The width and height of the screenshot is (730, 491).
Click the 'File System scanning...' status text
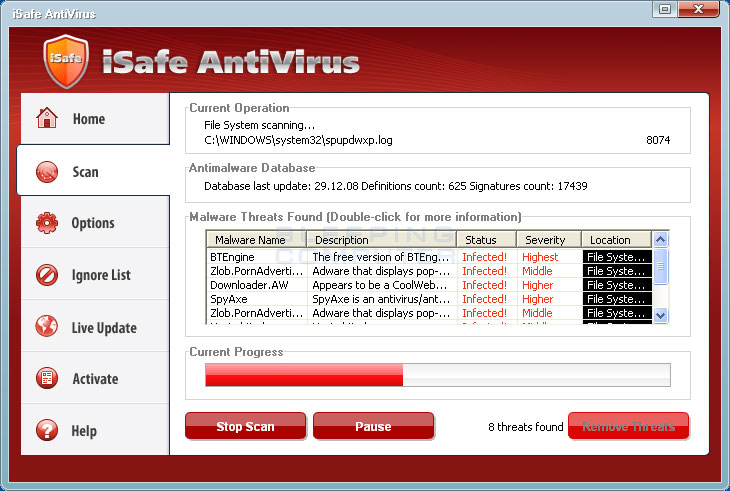pyautogui.click(x=260, y=125)
